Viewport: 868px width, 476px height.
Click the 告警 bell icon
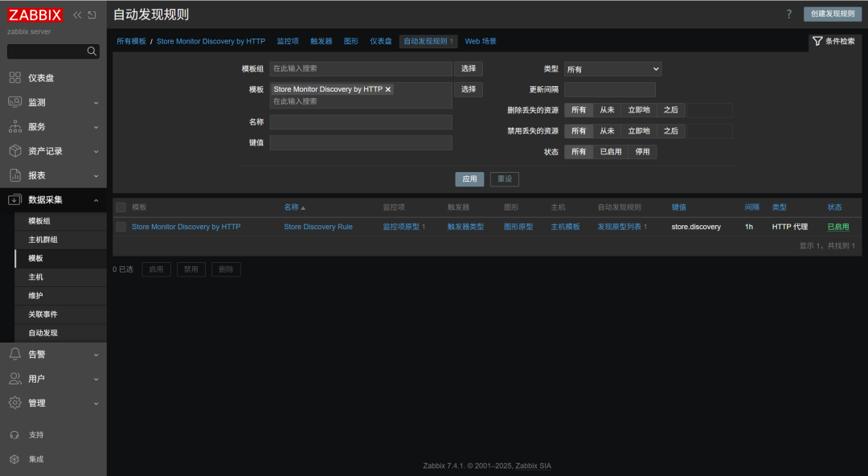[x=15, y=354]
